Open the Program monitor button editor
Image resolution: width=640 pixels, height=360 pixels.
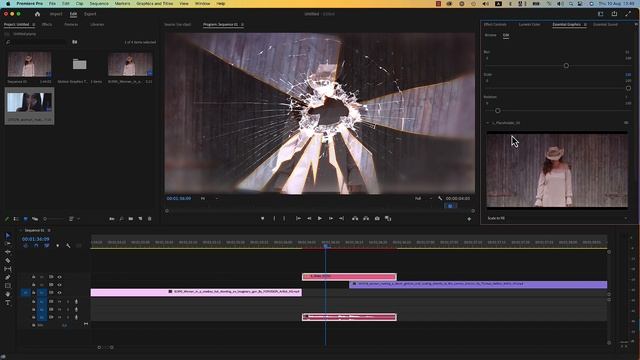[x=469, y=219]
